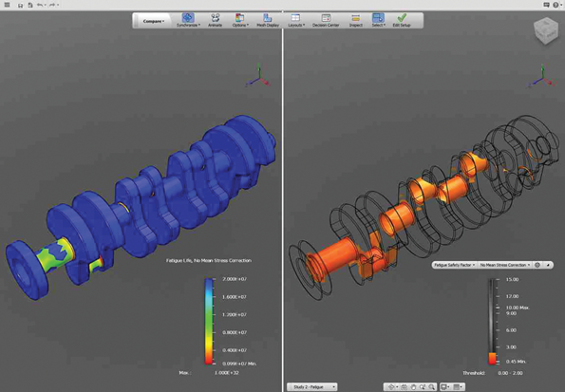
Task: Click the 0.400E+07 legend value
Action: [x=235, y=350]
